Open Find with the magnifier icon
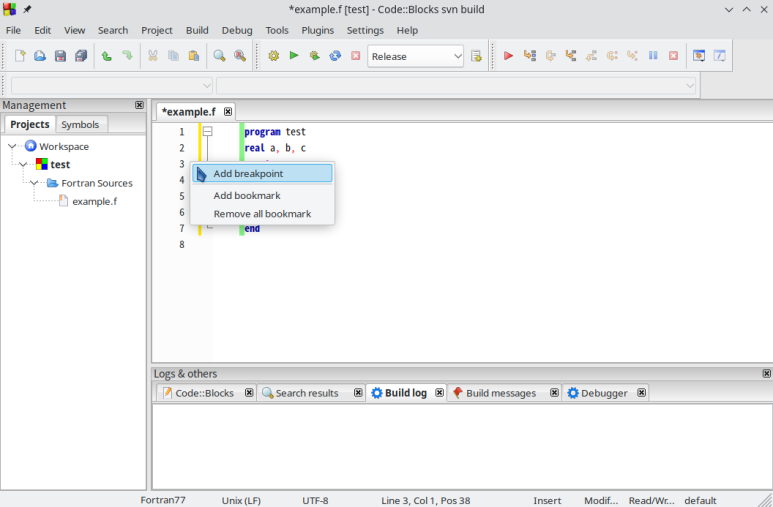 coord(219,56)
